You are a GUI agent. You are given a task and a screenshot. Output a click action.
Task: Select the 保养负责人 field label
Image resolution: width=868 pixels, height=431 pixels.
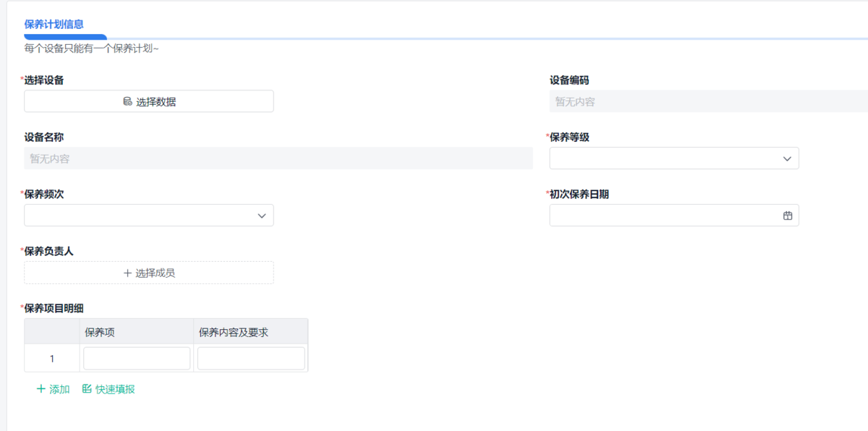click(49, 251)
